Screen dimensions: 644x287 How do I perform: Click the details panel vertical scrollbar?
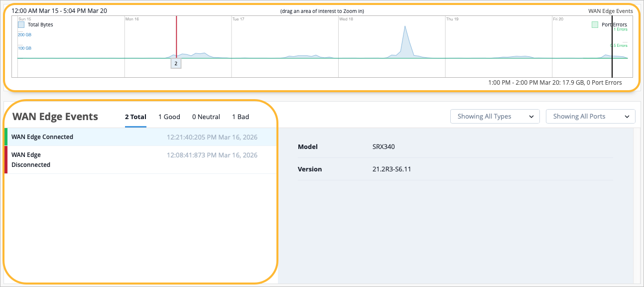[636, 205]
